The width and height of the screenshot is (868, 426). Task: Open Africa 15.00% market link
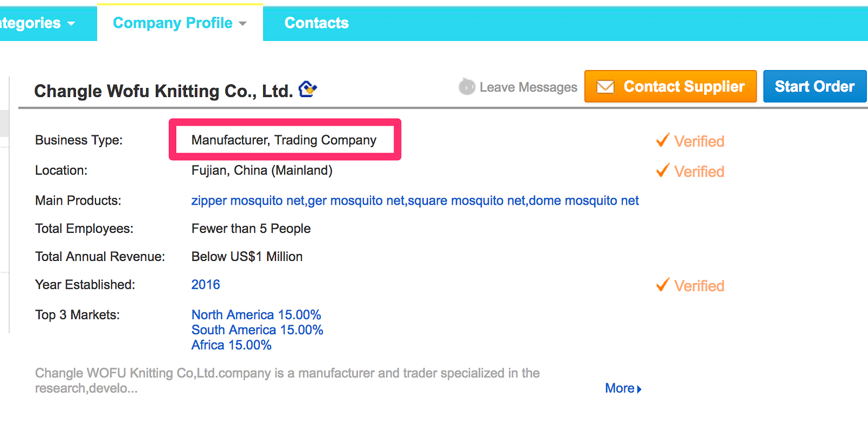point(231,345)
